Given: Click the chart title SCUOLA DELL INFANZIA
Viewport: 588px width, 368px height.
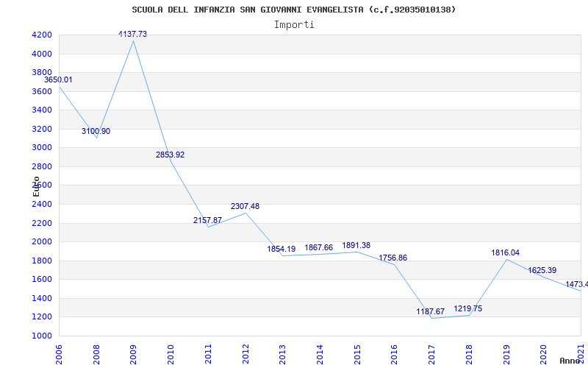Looking at the screenshot, I should [294, 10].
